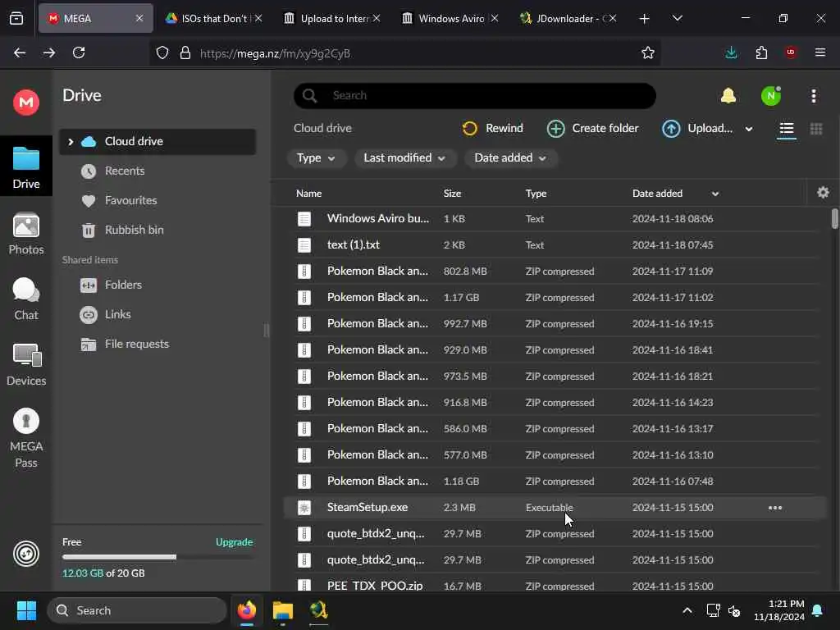Open the Photos section

click(26, 234)
